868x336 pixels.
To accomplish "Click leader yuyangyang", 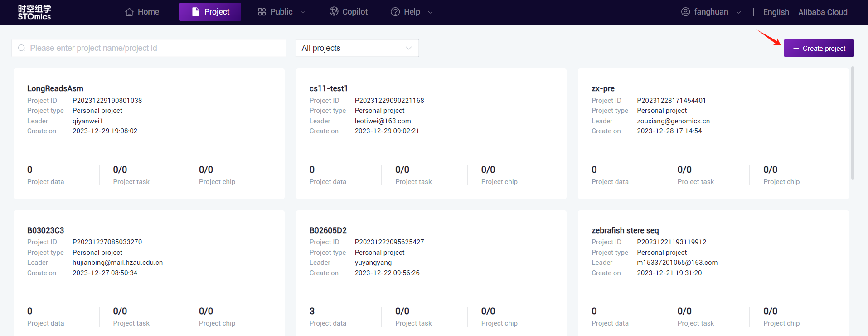I will coord(373,263).
